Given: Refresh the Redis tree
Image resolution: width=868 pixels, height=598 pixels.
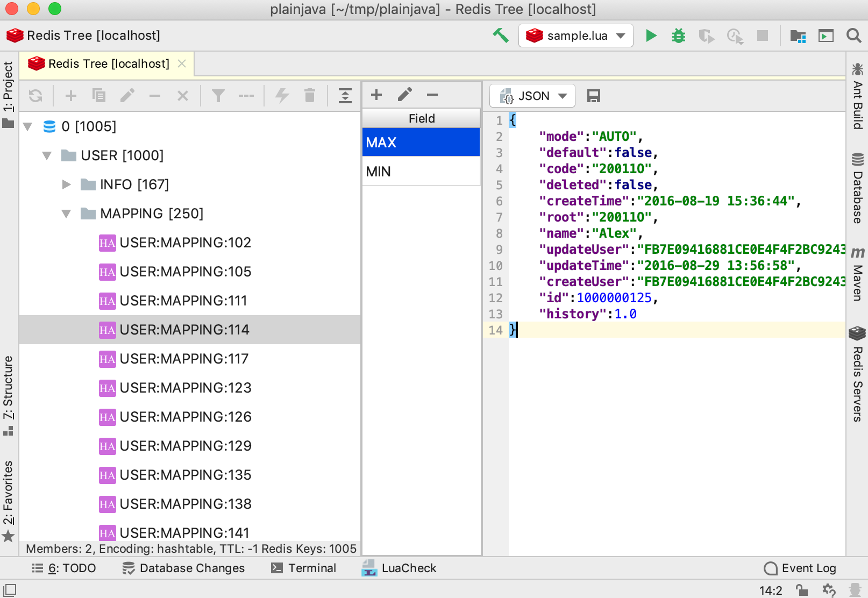Looking at the screenshot, I should (x=35, y=96).
